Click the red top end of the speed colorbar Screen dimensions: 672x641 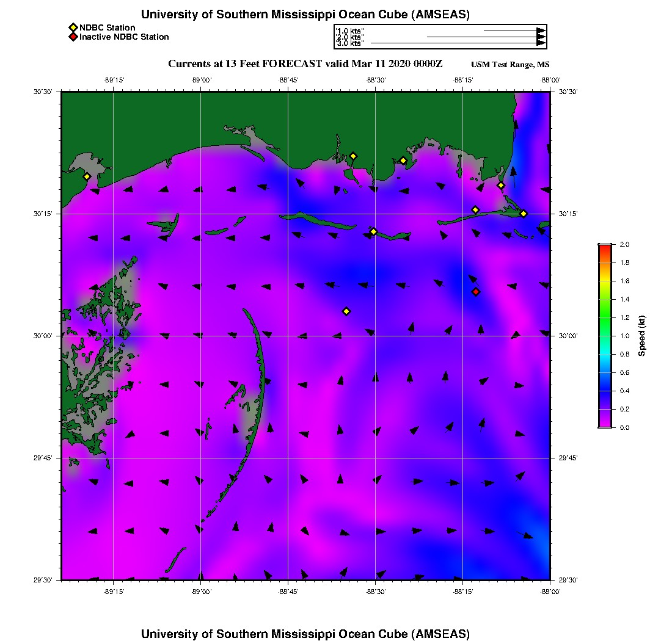605,247
